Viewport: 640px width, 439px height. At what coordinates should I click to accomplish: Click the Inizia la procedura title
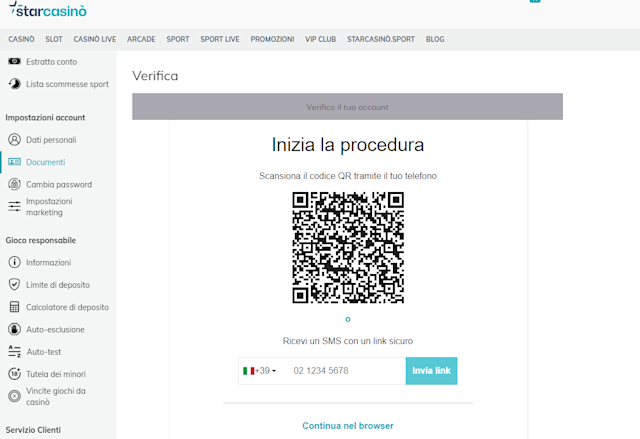point(348,145)
